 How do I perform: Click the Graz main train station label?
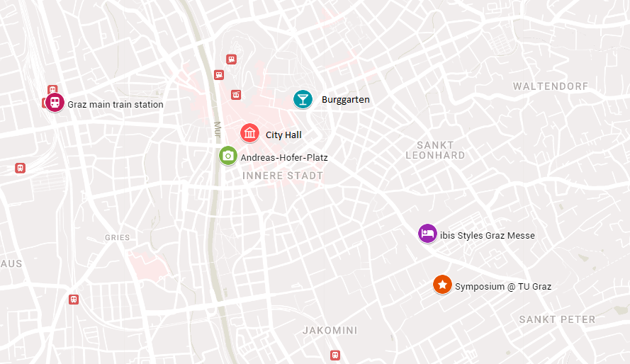[x=116, y=104]
